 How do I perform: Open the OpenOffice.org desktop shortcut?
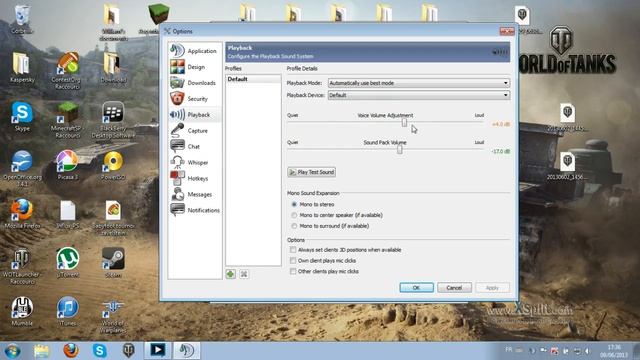pos(22,167)
